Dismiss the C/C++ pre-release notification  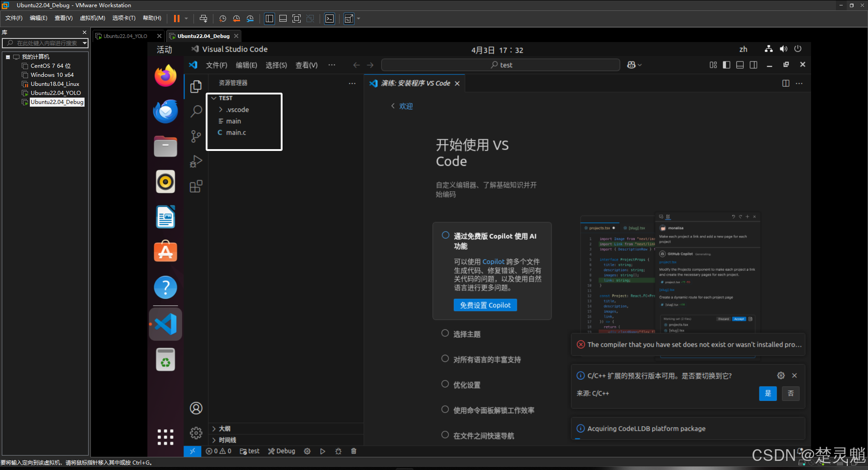794,376
